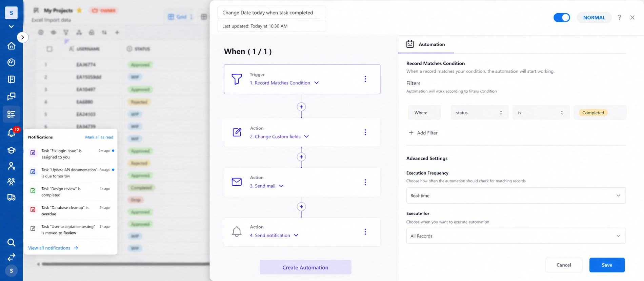Add a step after the Trigger
Viewport: 644px width, 281px height.
point(301,107)
